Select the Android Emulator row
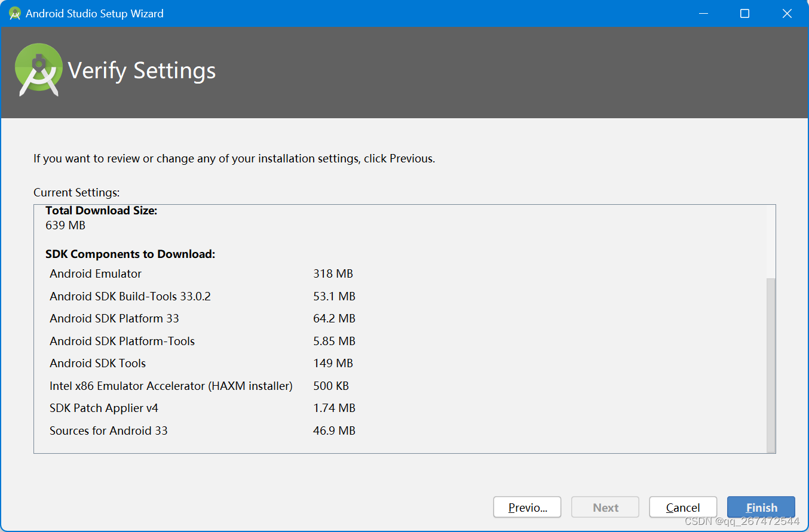 click(96, 273)
